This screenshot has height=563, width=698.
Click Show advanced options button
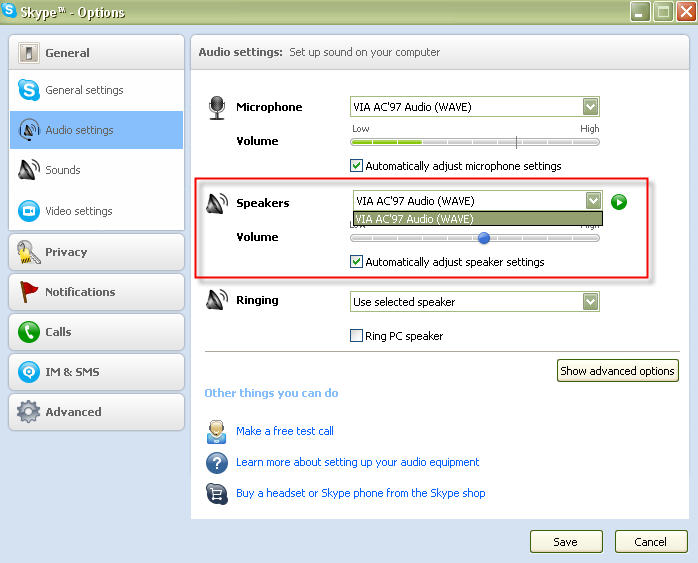[x=617, y=371]
